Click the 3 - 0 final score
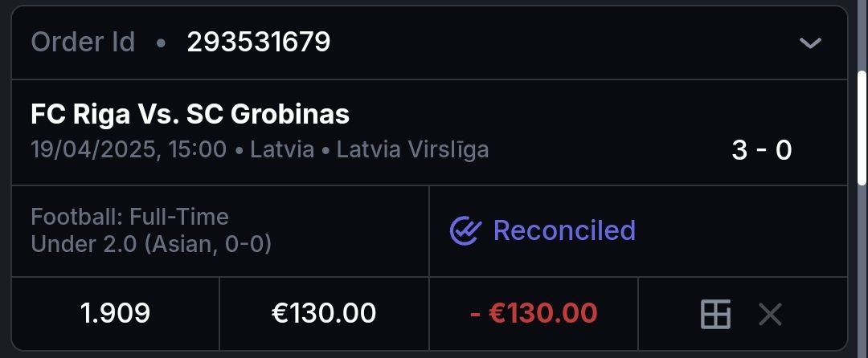The width and height of the screenshot is (868, 358). 761,150
